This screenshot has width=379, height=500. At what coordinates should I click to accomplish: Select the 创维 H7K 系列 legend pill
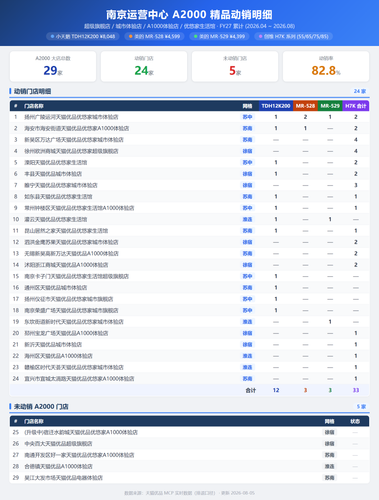coord(293,36)
